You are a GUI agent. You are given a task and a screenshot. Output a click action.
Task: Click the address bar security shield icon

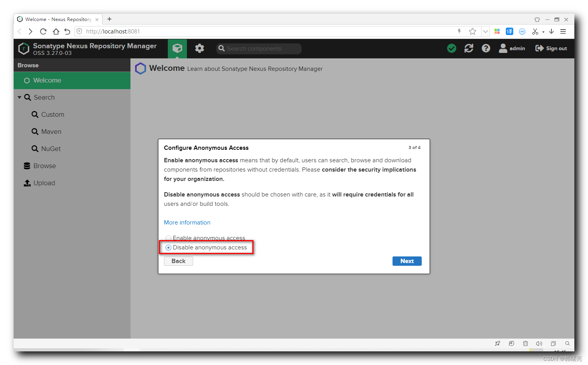79,31
